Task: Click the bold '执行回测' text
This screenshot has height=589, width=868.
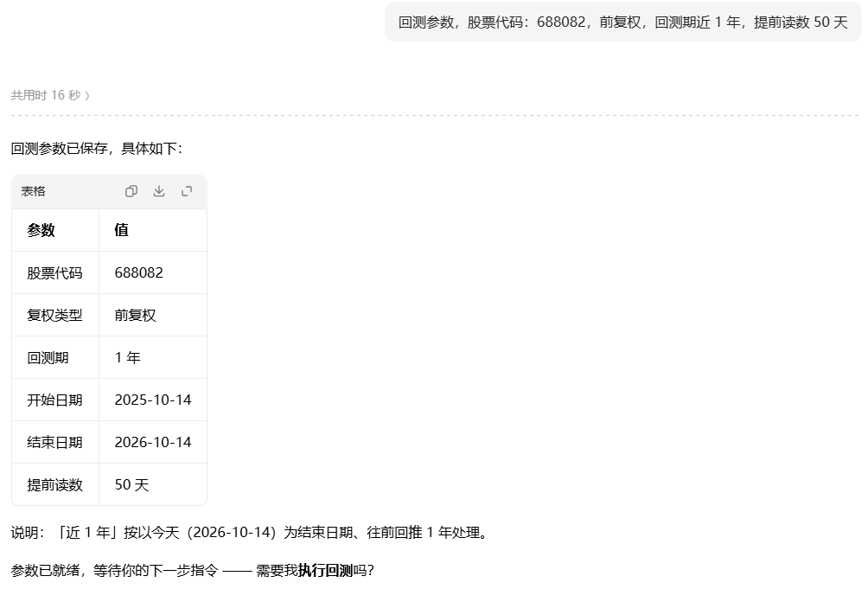Action: 325,570
